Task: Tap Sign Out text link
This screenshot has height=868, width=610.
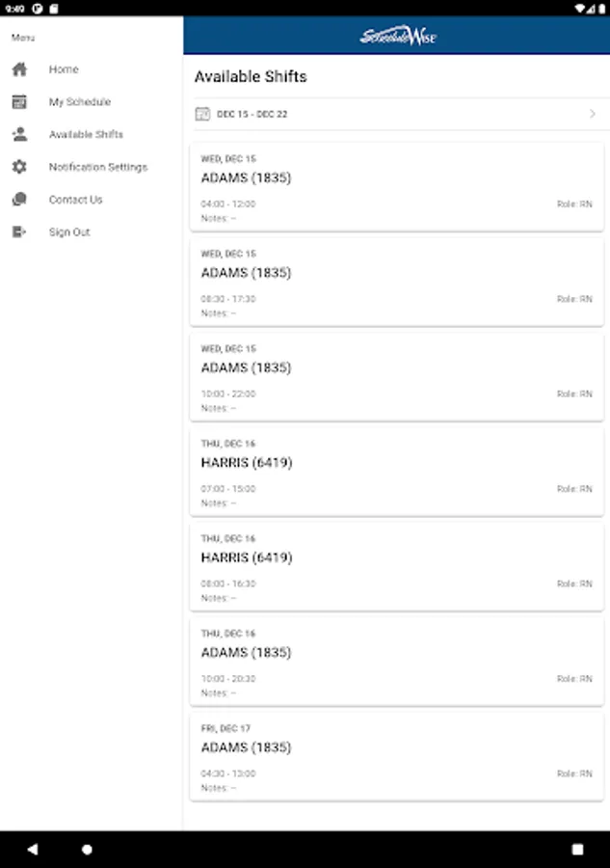Action: pos(69,232)
